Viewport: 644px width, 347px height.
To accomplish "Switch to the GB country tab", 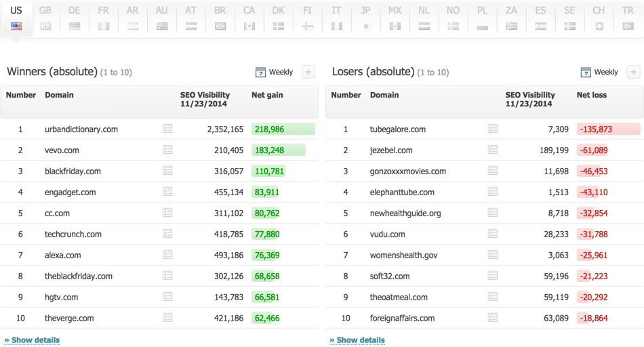I will click(x=45, y=18).
